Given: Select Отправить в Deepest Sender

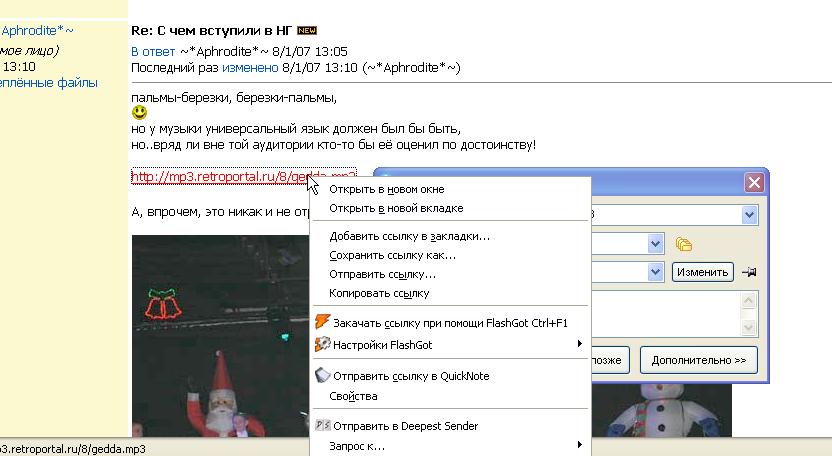Looking at the screenshot, I should [450, 426].
